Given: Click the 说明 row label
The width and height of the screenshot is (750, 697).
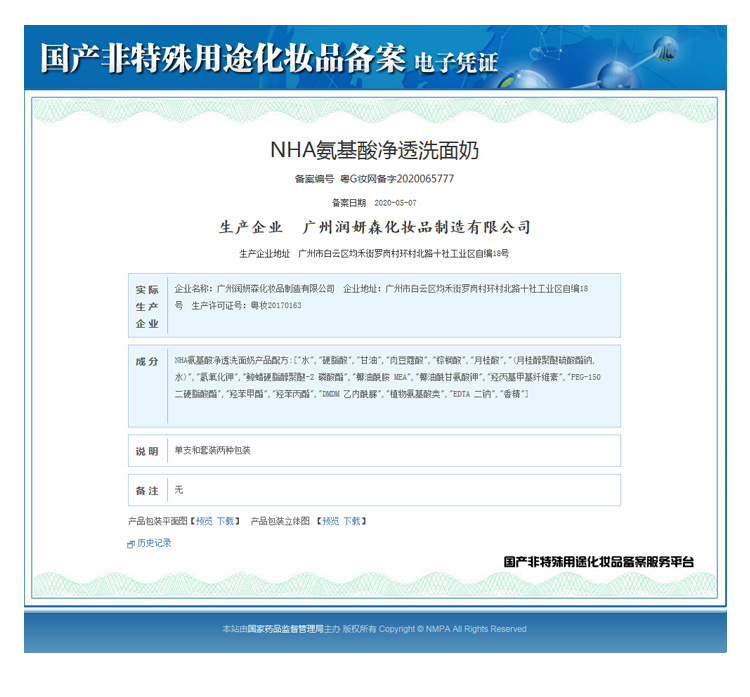Looking at the screenshot, I should (x=147, y=451).
